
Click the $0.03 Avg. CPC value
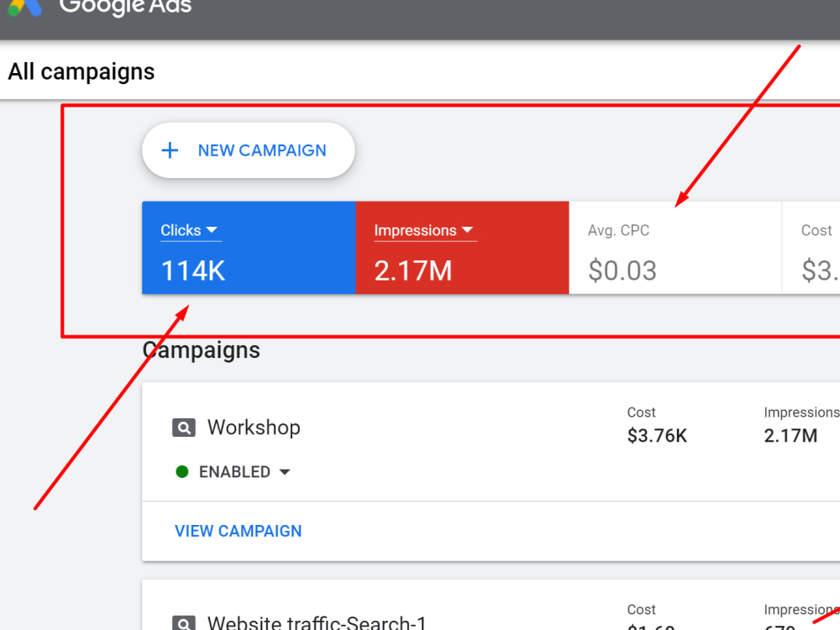[622, 270]
